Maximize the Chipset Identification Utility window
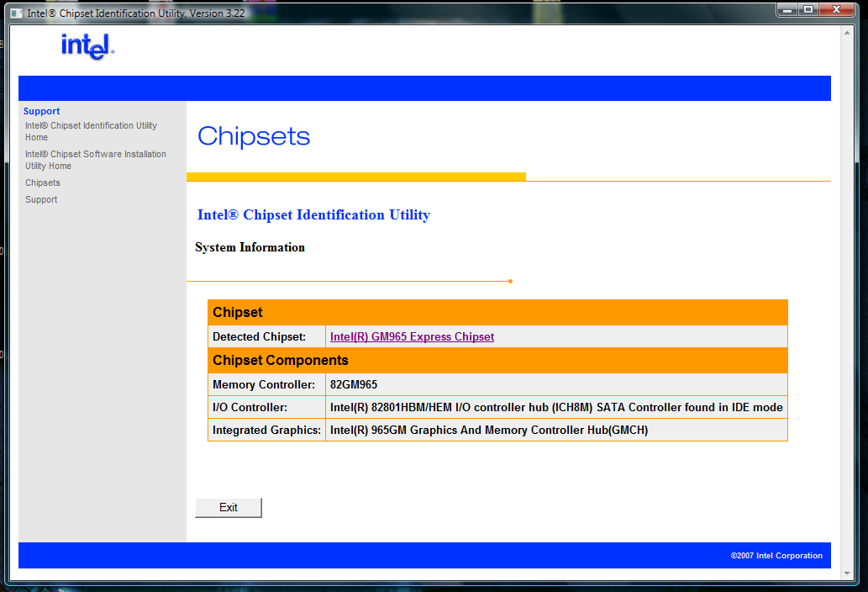 (808, 9)
